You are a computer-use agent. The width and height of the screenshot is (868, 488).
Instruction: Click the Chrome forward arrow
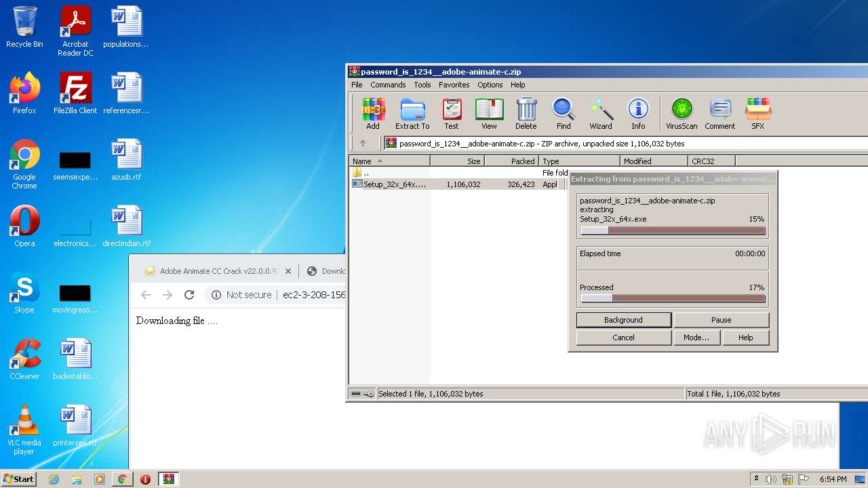point(167,295)
